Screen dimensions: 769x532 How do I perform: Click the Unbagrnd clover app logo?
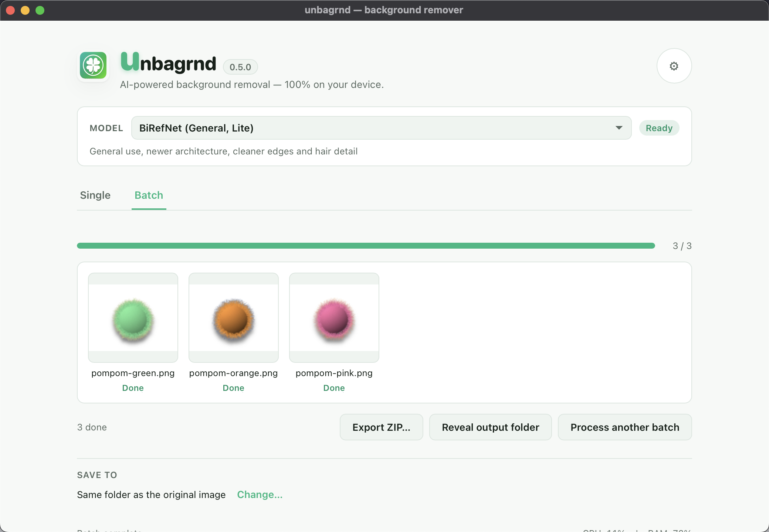(x=93, y=65)
